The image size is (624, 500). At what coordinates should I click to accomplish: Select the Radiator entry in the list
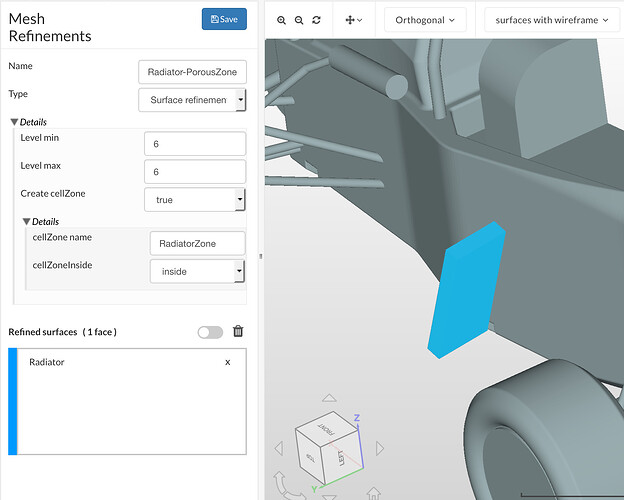[x=127, y=362]
